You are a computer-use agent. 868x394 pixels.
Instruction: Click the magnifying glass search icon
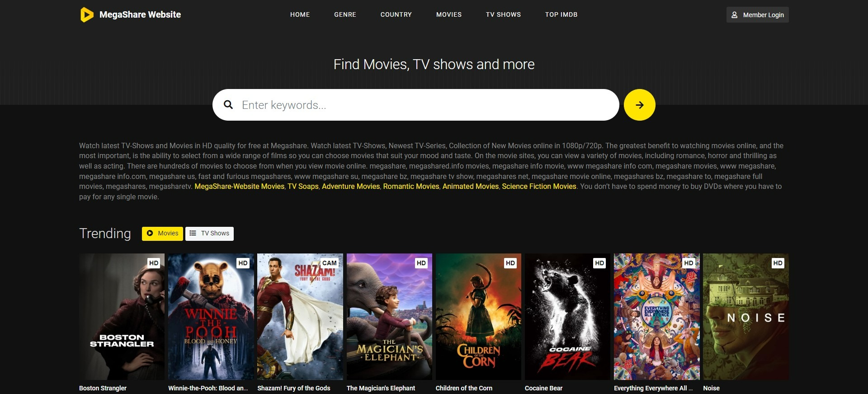click(x=228, y=105)
